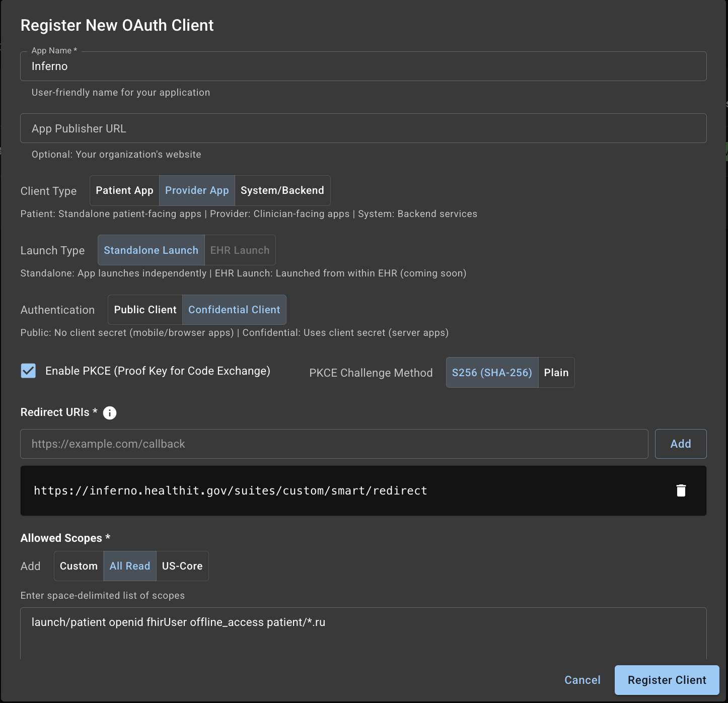Apply the All Read scopes preset
This screenshot has width=728, height=703.
pyautogui.click(x=130, y=566)
